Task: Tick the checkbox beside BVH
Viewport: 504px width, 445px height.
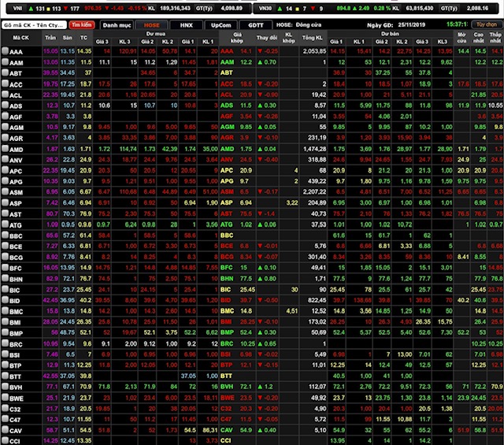Action: (5, 387)
